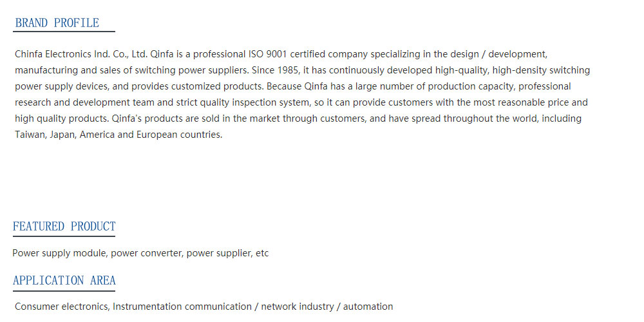The height and width of the screenshot is (322, 644).
Task: Click the FEATURED PRODUCT heading
Action: [64, 226]
